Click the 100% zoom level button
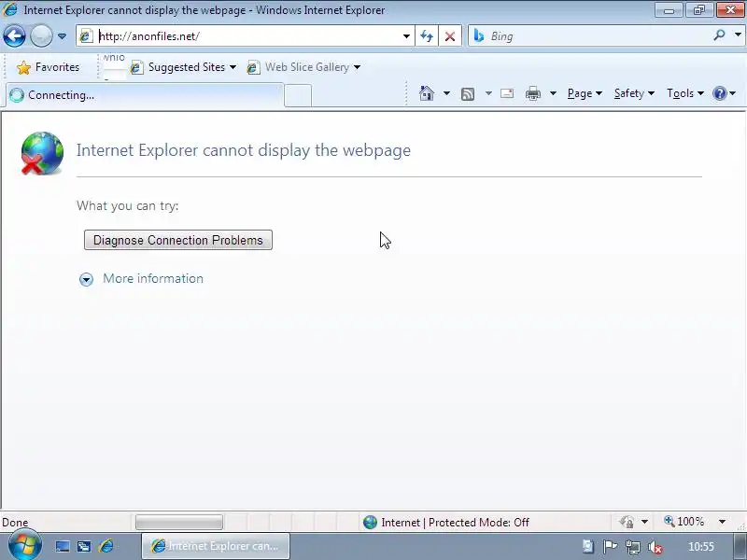The width and height of the screenshot is (747, 560). pyautogui.click(x=684, y=522)
